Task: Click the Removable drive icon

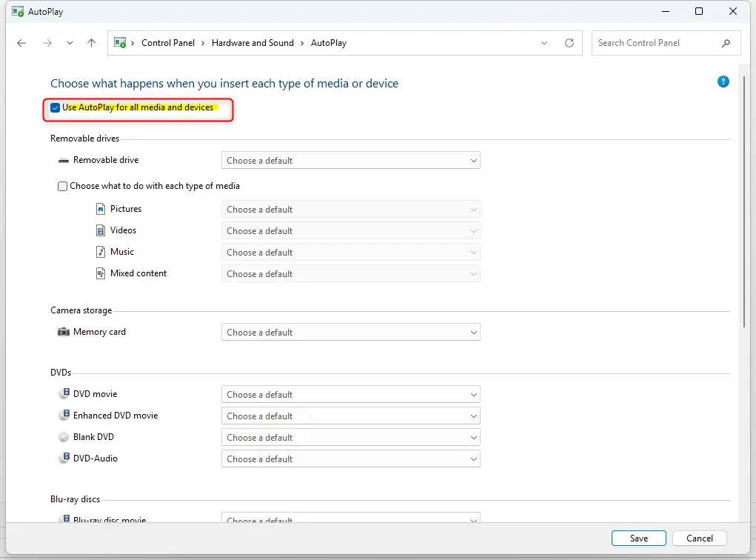Action: click(63, 160)
